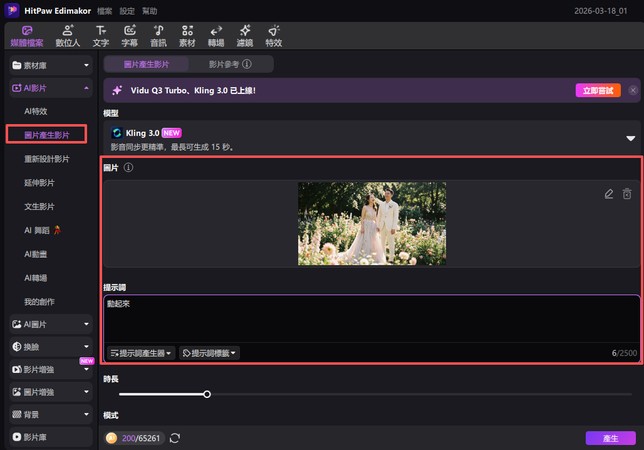The image size is (644, 450).
Task: Open 我的創作 in the sidebar
Action: [x=39, y=302]
